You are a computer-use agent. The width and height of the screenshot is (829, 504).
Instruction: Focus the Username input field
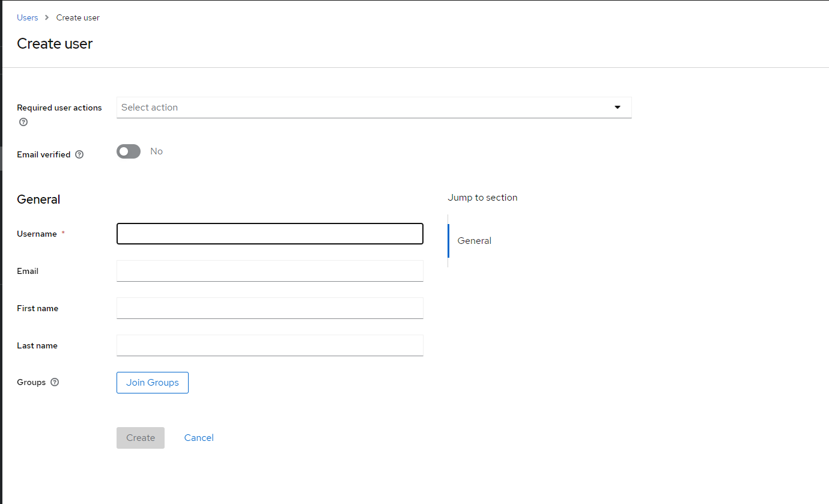[270, 234]
